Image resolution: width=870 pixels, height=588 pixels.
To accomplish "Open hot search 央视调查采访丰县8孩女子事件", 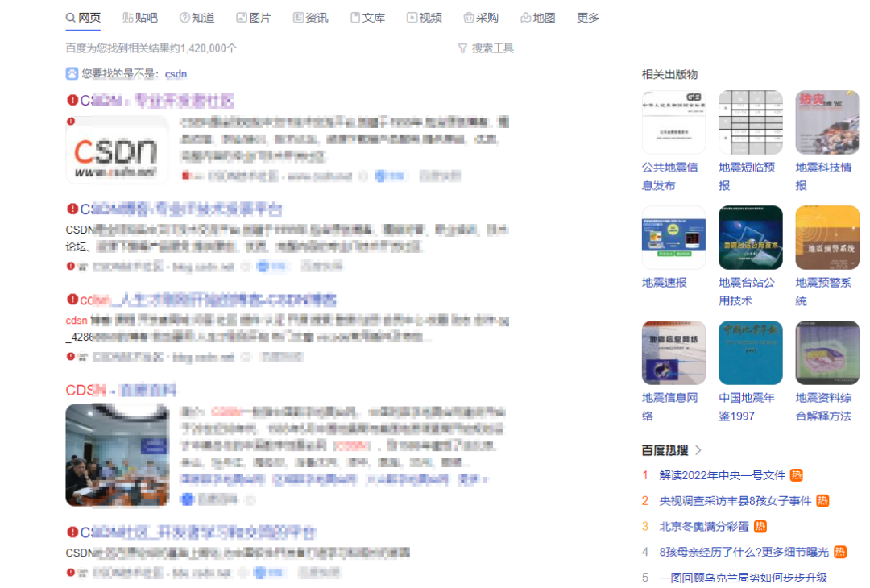I will point(735,501).
